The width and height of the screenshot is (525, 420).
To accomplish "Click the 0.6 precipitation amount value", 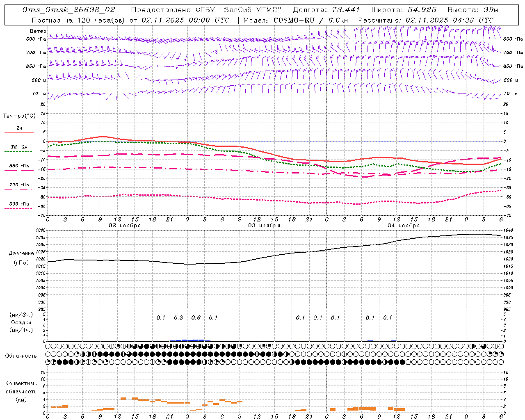I will pyautogui.click(x=196, y=317).
